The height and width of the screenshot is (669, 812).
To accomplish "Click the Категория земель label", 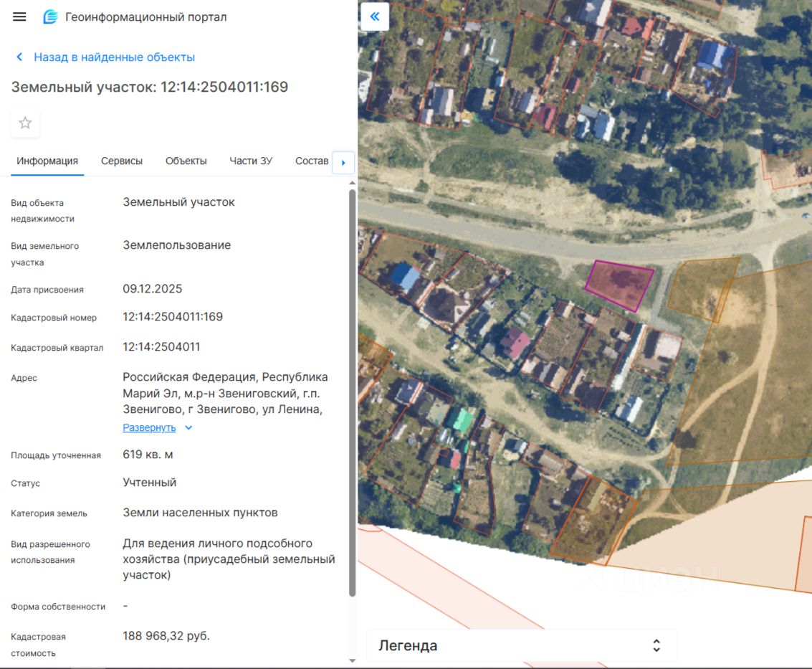I will 49,513.
